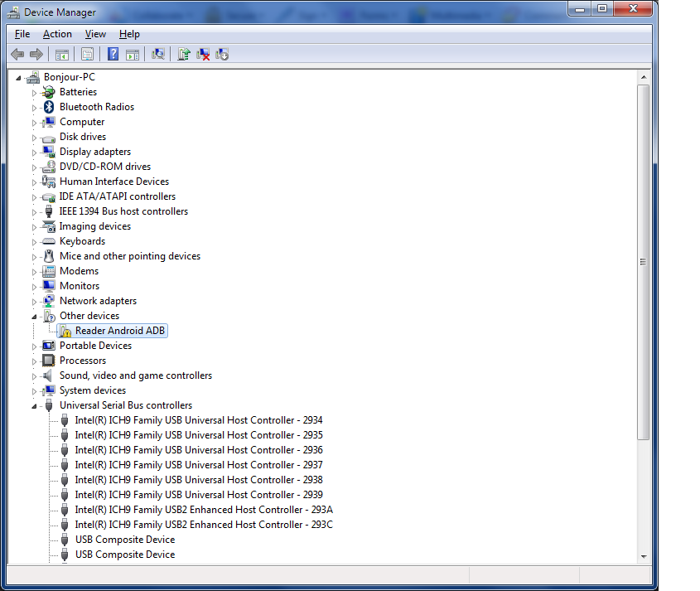
Task: Click the blue Help question mark icon
Action: click(113, 55)
